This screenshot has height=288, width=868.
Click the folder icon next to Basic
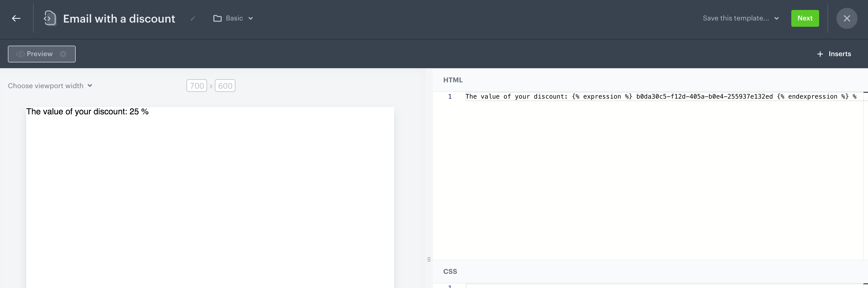pos(217,19)
